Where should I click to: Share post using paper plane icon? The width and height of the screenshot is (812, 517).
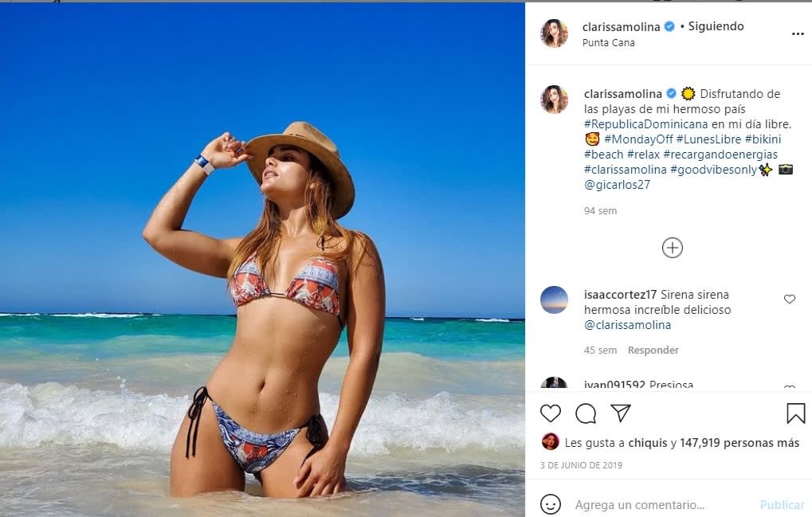tap(621, 413)
